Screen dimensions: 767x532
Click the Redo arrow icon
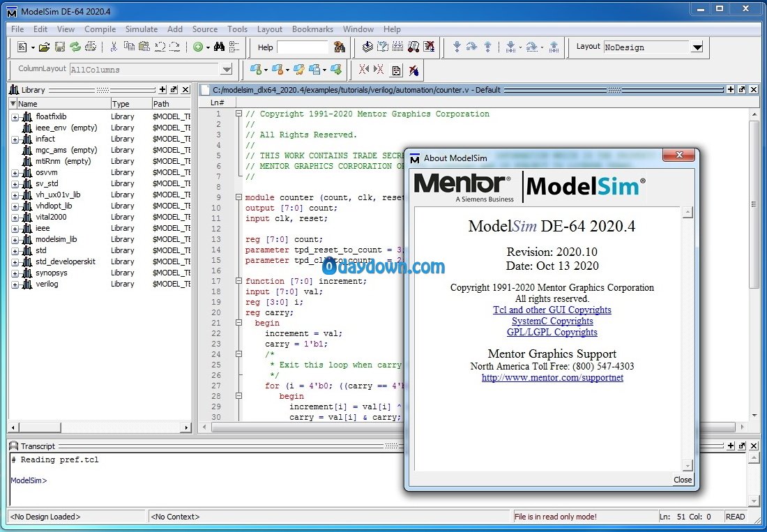[x=174, y=47]
